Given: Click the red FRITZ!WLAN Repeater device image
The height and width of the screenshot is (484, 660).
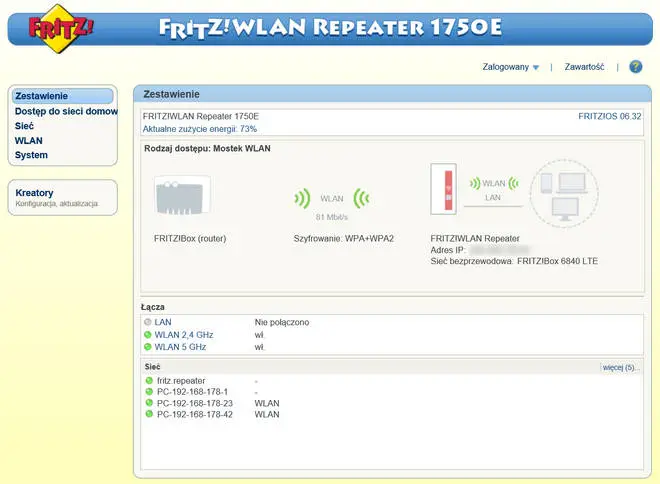Looking at the screenshot, I should [x=444, y=189].
